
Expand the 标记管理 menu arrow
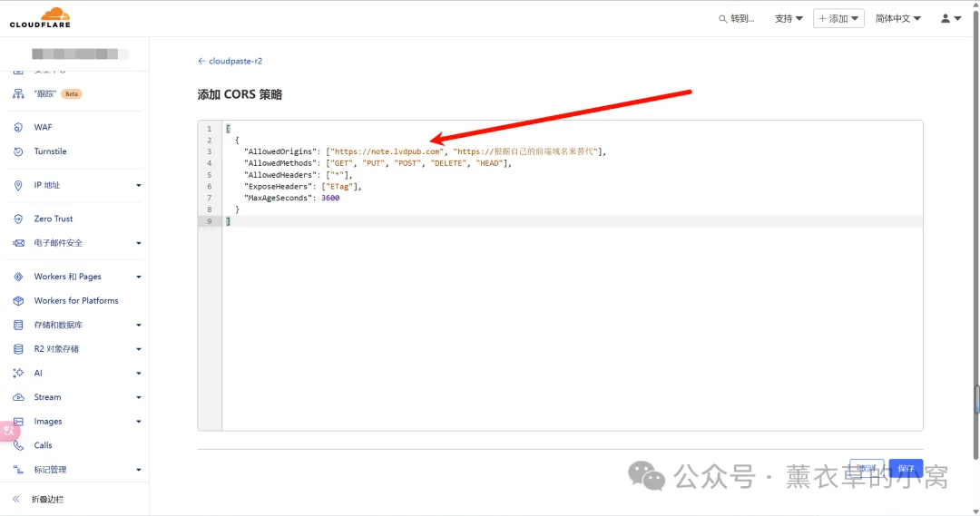point(139,470)
